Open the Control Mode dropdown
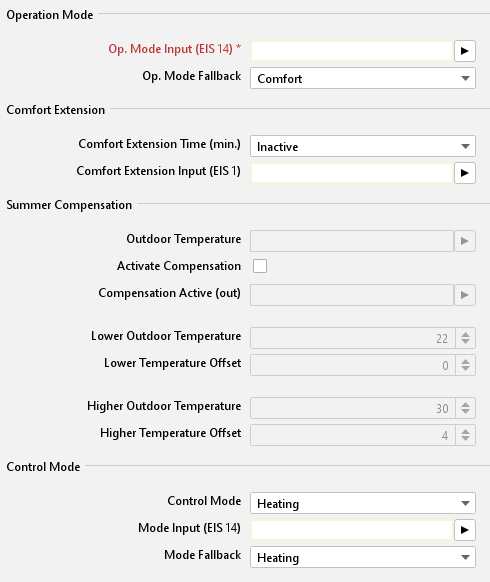Screen dimensions: 490x582 (363, 503)
